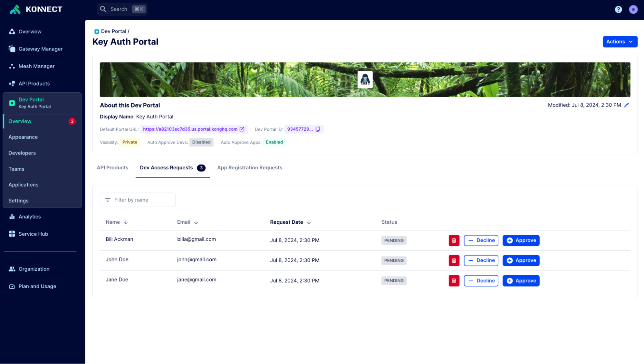Decline Bill Ackman's access request
Image resolution: width=644 pixels, height=364 pixels.
[x=481, y=240]
